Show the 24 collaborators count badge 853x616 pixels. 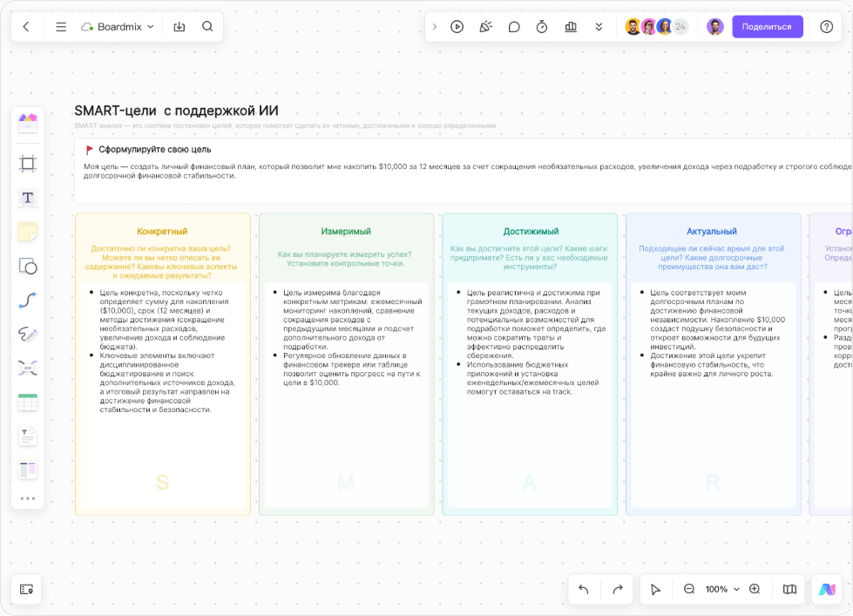pos(680,27)
